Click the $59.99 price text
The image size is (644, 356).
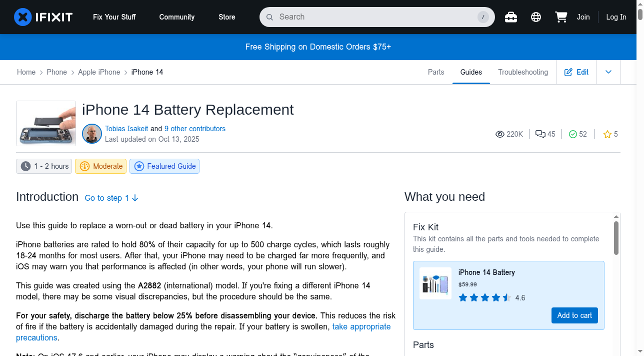[x=467, y=284]
